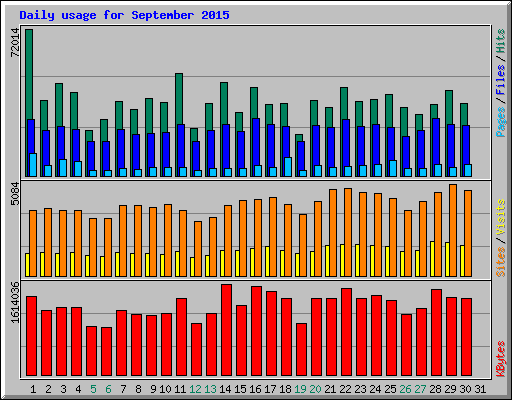512x400 pixels.
Task: Click green weekend day label 26
Action: [x=405, y=389]
